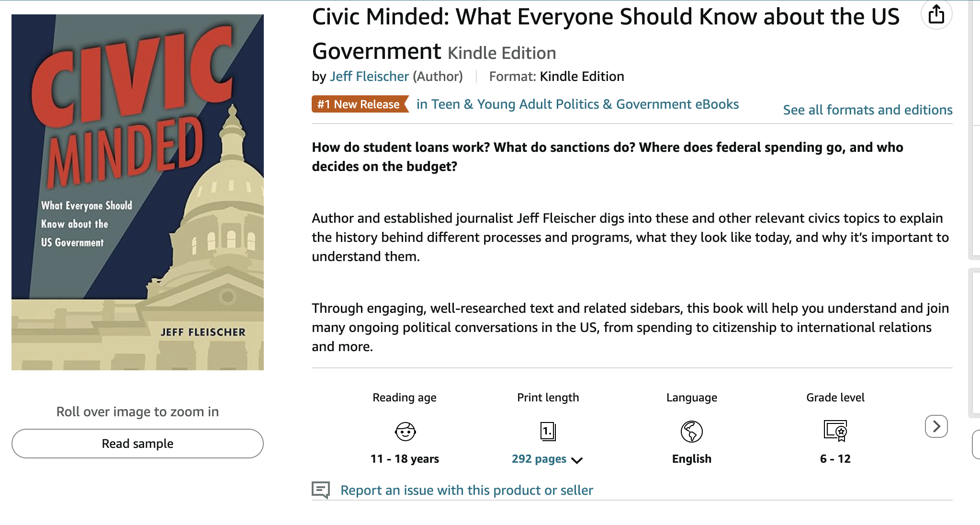Viewport: 980px width, 525px height.
Task: View all formats and editions
Action: (867, 110)
